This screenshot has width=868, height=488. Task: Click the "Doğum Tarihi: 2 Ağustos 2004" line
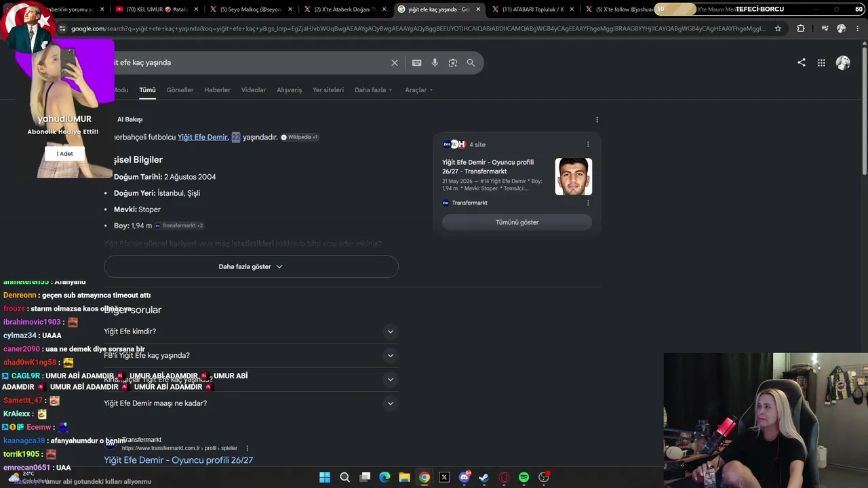click(165, 177)
